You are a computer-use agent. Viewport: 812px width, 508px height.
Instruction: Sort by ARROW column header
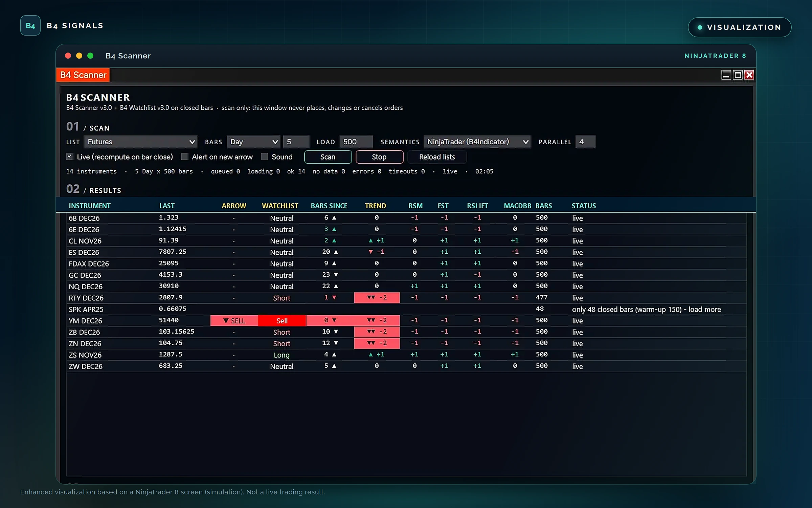coord(234,206)
